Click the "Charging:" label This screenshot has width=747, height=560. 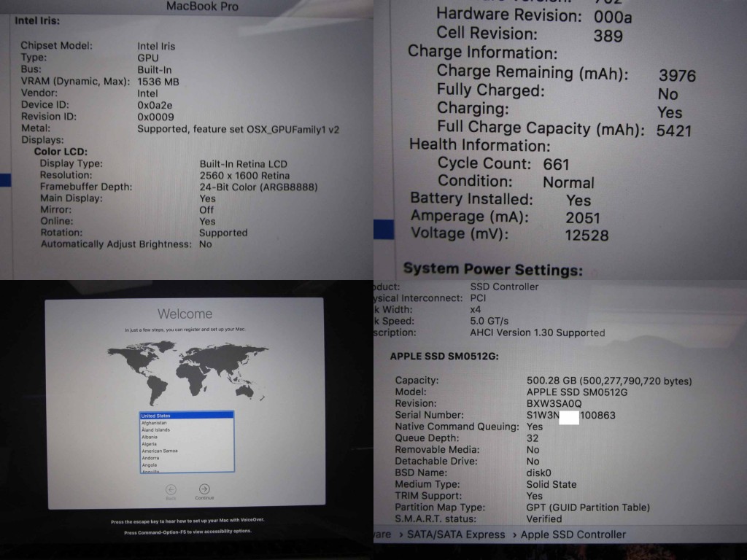point(473,109)
